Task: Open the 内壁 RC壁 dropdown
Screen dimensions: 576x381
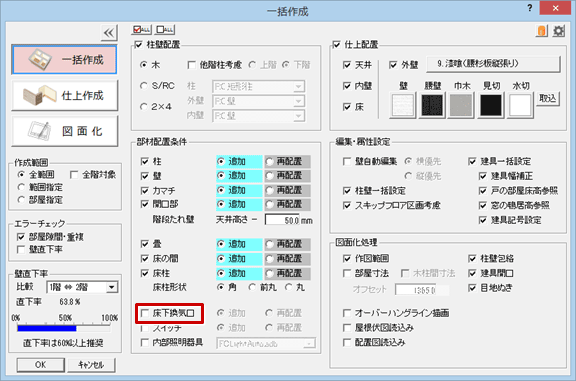Action: (x=259, y=116)
